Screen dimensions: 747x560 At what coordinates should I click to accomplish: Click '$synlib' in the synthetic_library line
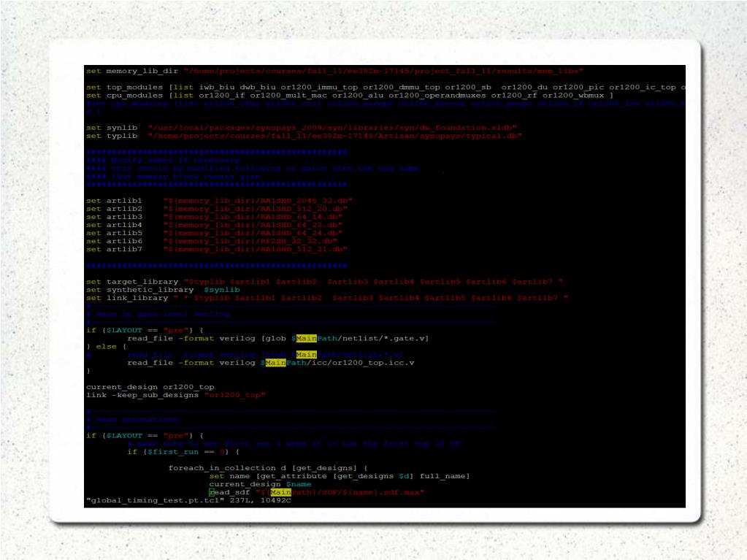click(x=221, y=290)
